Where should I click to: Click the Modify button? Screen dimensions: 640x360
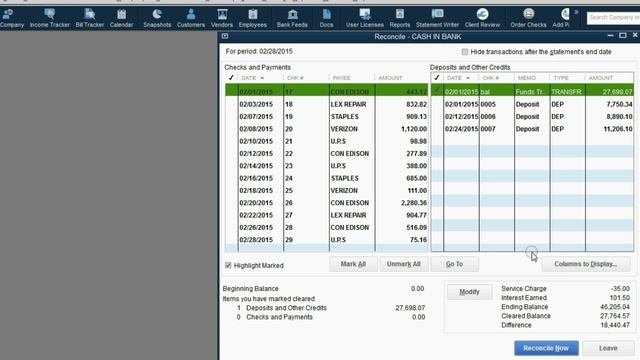click(x=469, y=292)
